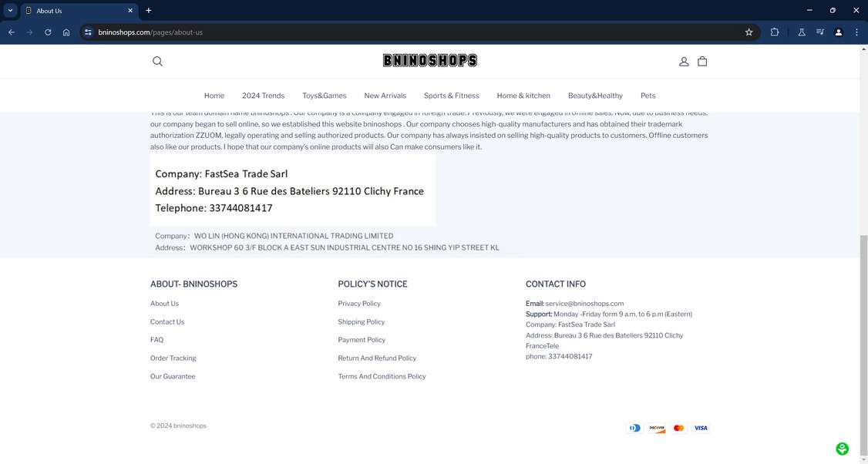This screenshot has height=464, width=868.
Task: Click the CONTACT INFO footer heading
Action: [x=555, y=284]
